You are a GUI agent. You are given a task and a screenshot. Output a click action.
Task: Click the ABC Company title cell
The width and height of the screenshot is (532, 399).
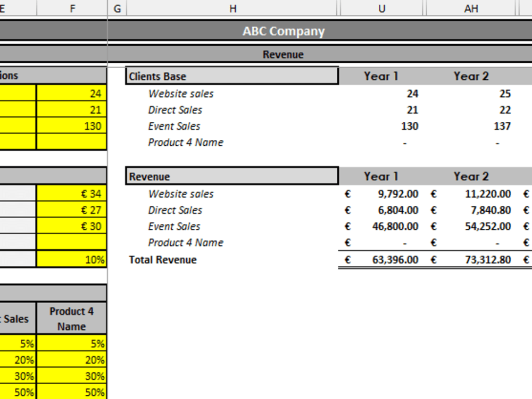pos(284,31)
